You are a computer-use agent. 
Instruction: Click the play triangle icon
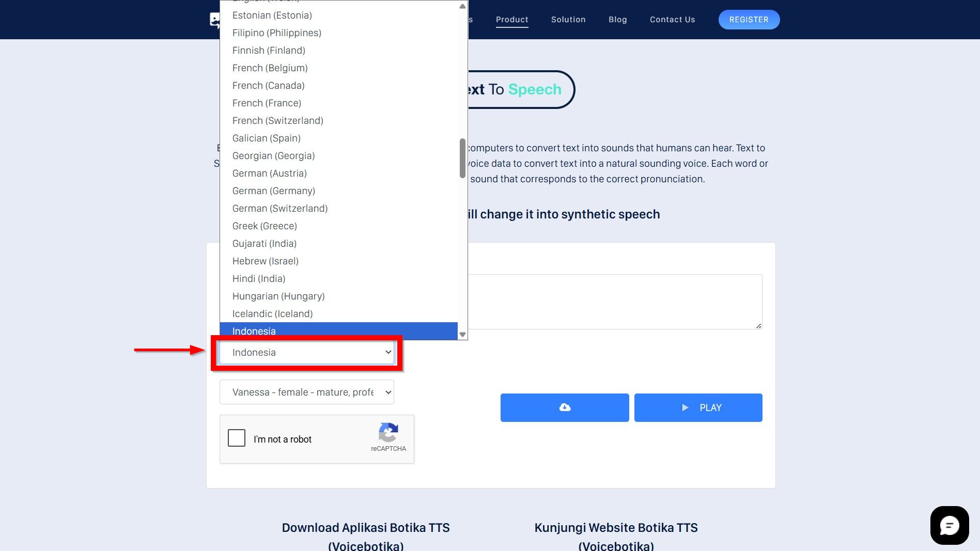[x=685, y=407]
